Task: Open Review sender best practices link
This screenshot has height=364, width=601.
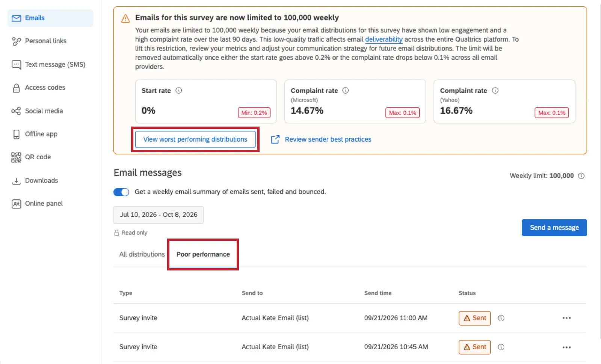Action: tap(328, 139)
